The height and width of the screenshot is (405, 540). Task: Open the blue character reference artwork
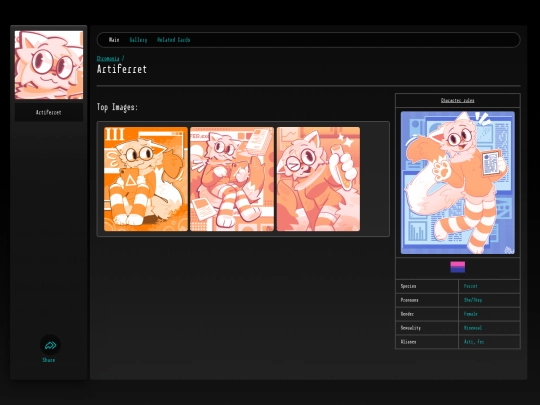tap(458, 183)
